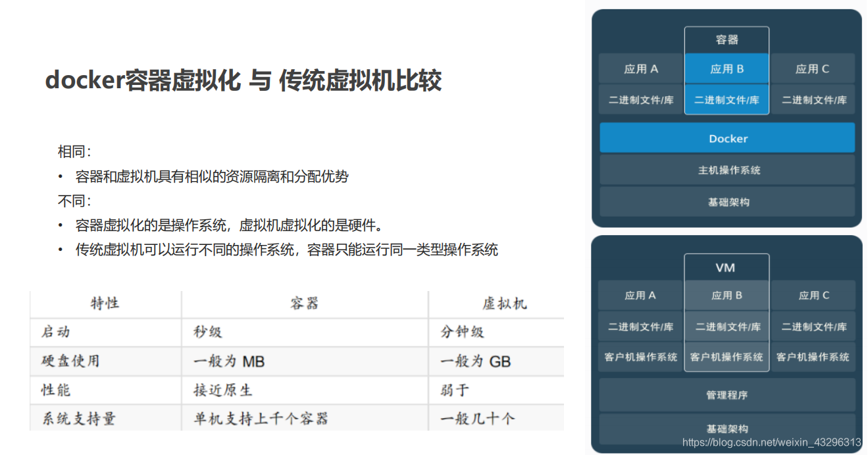Click "客户机操作系统" box under 应用 A column

point(641,357)
